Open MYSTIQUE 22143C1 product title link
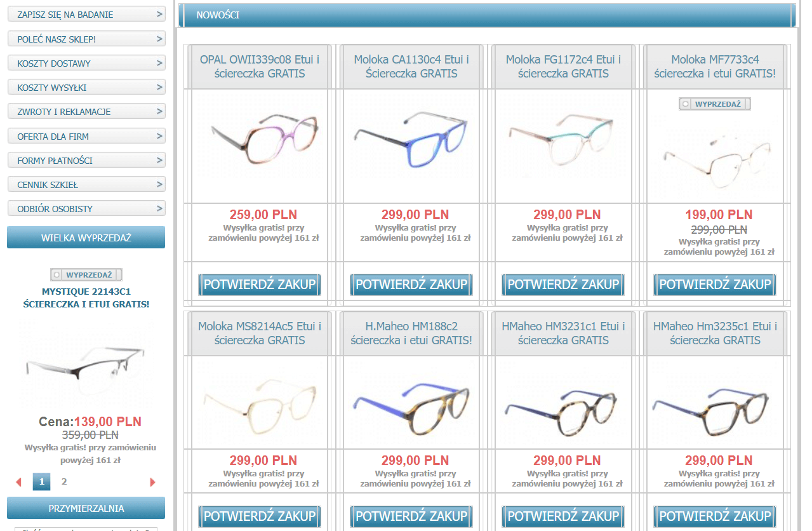The width and height of the screenshot is (812, 531). (x=86, y=298)
